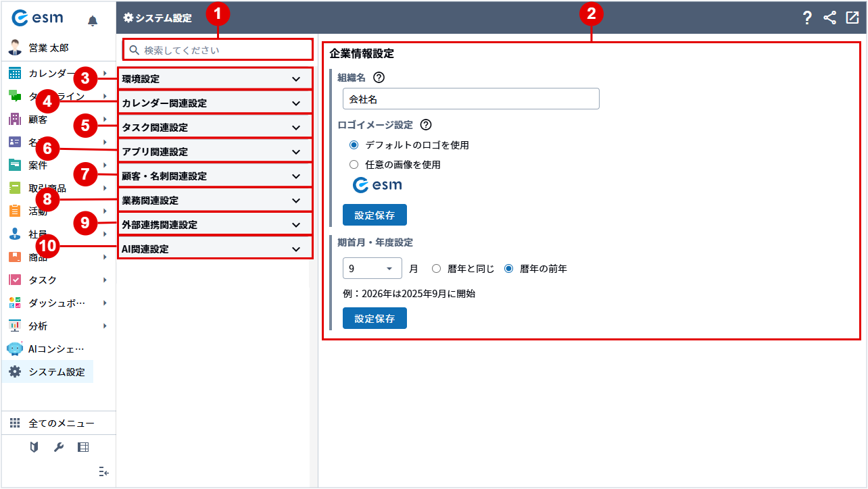Screen dimensions: 868x489
Task: Click help icon next to ロゴイメージ設定
Action: tap(426, 125)
